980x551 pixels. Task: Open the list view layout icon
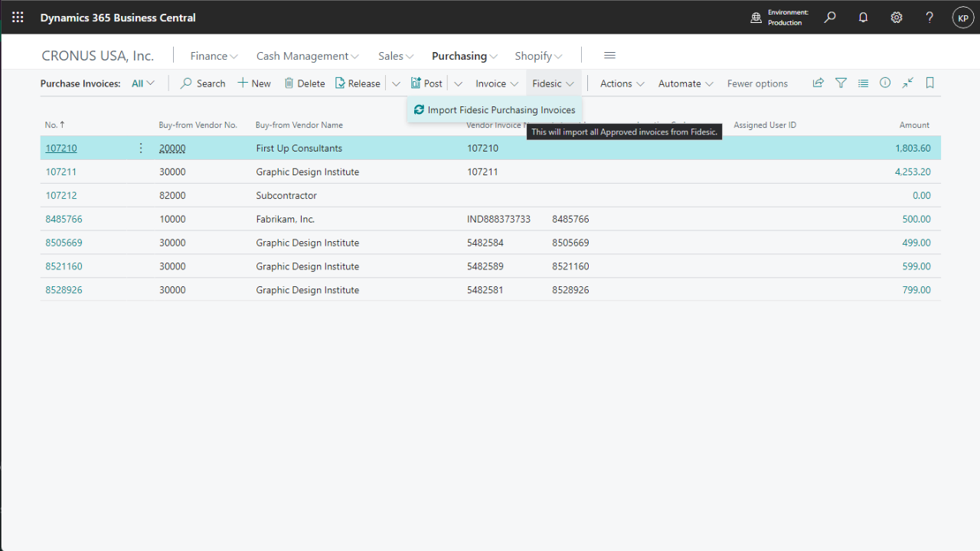pos(863,83)
